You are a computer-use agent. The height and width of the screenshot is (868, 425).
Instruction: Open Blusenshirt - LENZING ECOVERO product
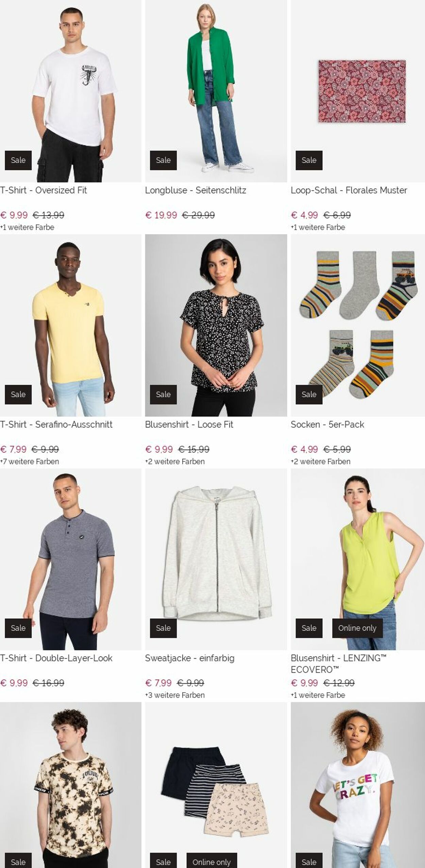point(339,664)
